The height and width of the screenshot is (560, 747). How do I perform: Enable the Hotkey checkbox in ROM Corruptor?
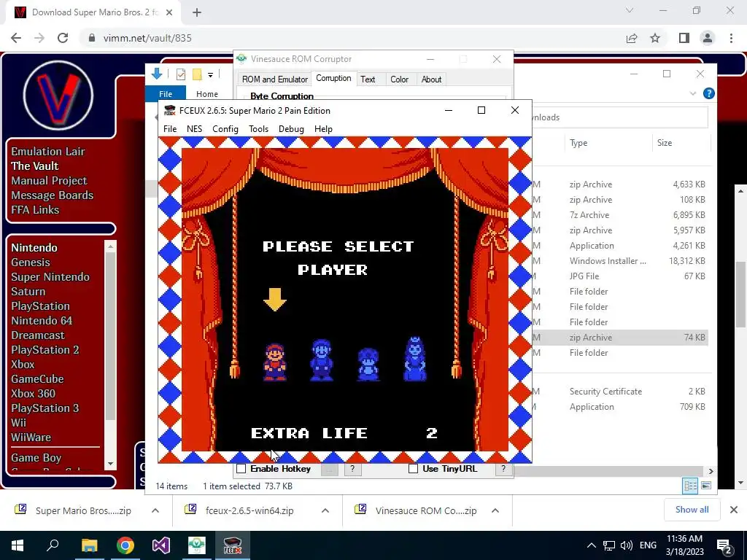[x=241, y=469]
